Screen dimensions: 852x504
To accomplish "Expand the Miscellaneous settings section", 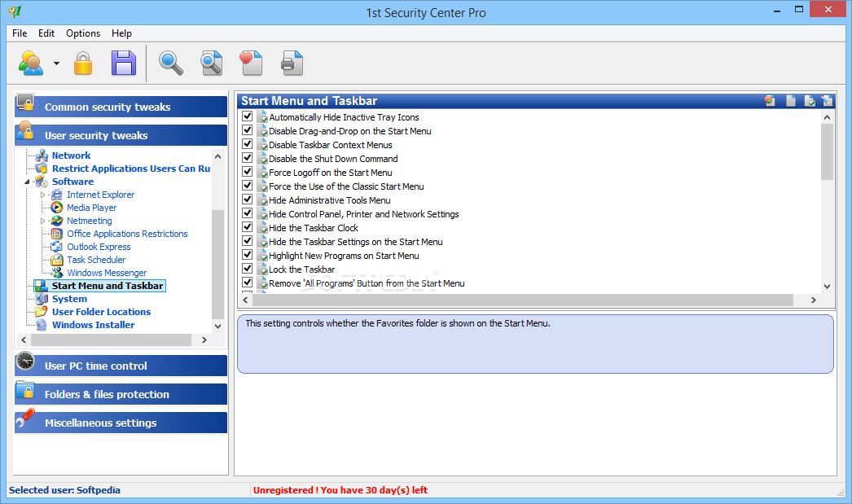I will pos(121,422).
